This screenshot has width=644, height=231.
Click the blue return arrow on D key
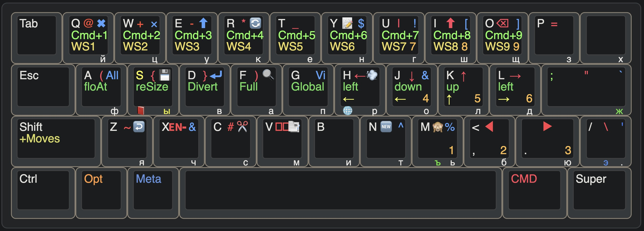click(x=216, y=75)
